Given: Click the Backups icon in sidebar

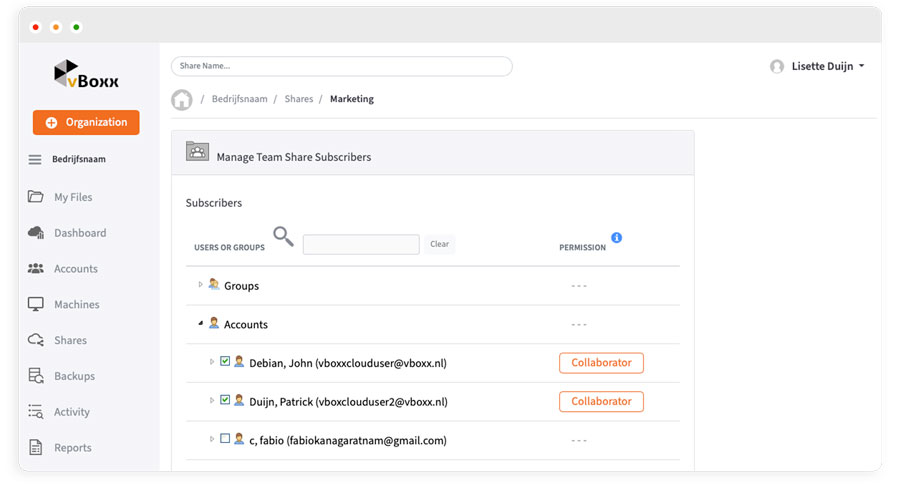Looking at the screenshot, I should pos(36,375).
